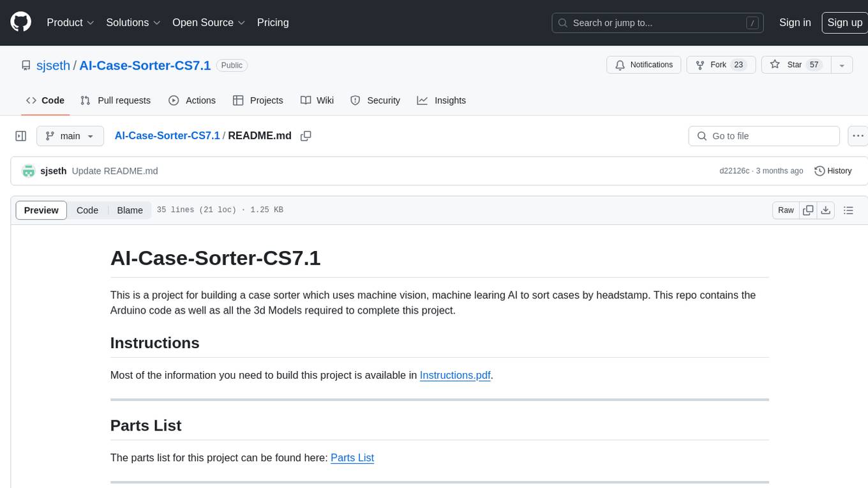Screen dimensions: 868x488
Task: Select the Blame view toggle
Action: click(x=130, y=210)
